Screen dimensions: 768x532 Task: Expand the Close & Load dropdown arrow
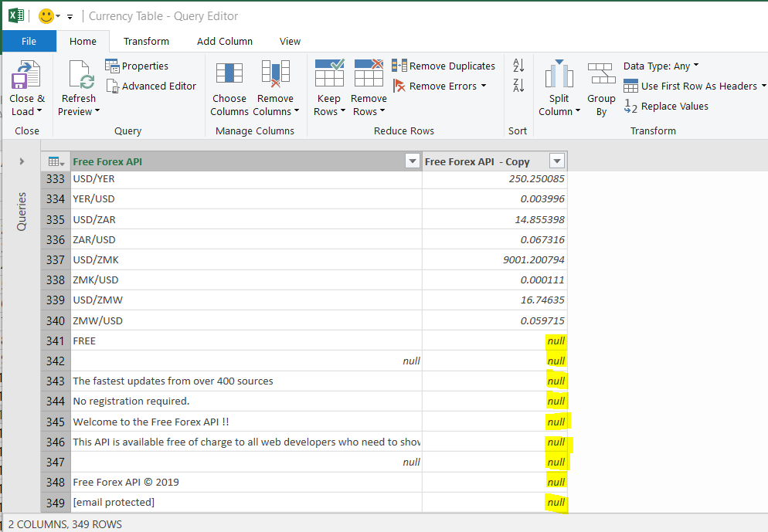39,111
